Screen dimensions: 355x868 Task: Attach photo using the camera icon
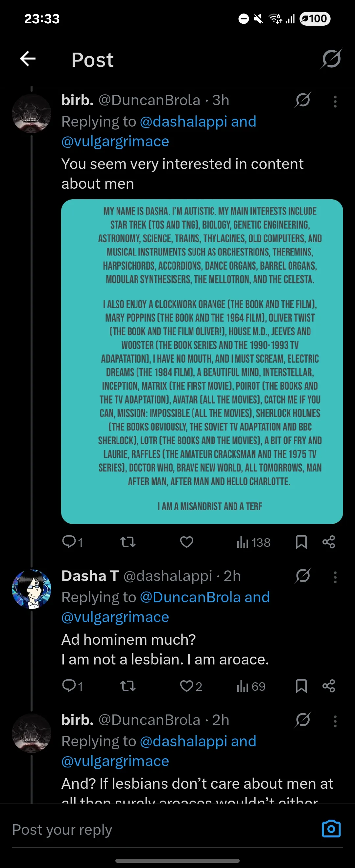pyautogui.click(x=331, y=829)
